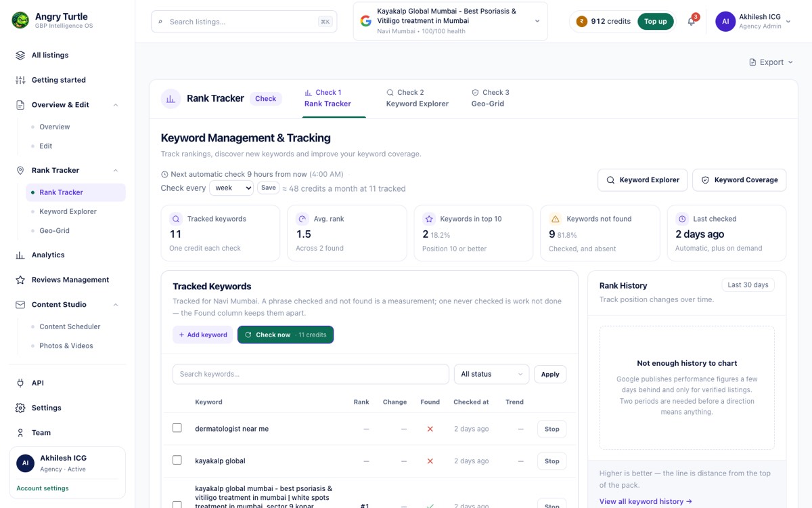Switch to Check 2 Keyword Explorer tab

(x=418, y=99)
